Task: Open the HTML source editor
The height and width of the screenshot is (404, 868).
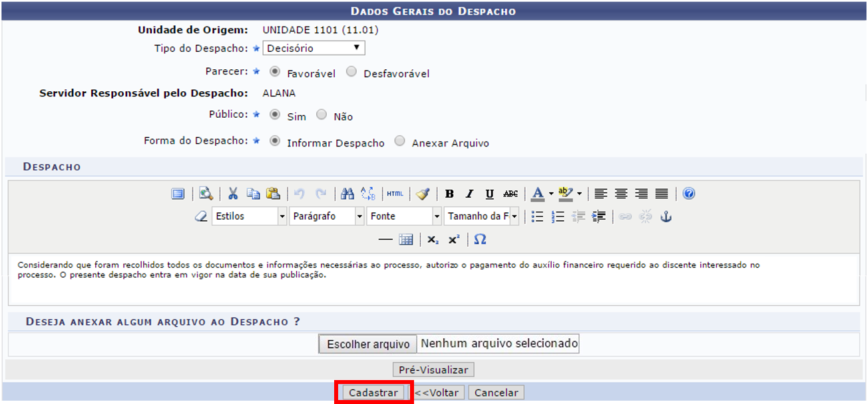Action: 395,194
